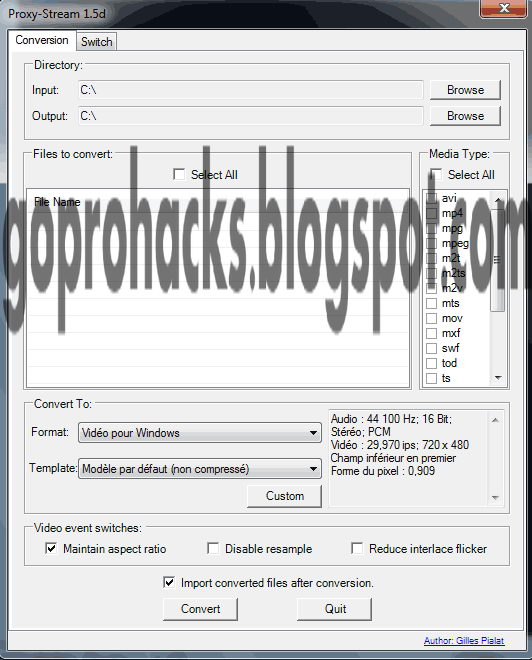Check Disable resample

[213, 548]
